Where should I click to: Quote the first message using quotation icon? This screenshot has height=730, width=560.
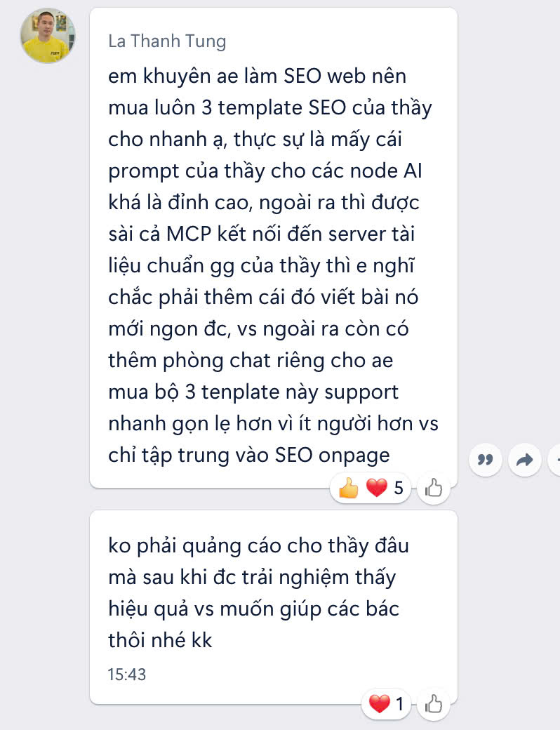(485, 460)
